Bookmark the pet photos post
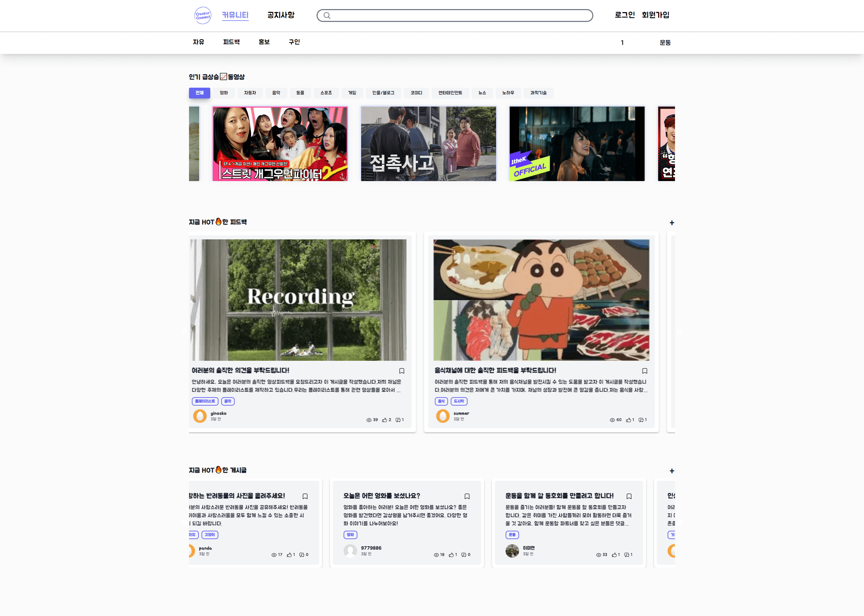Screen dimensions: 864x616 (x=305, y=496)
